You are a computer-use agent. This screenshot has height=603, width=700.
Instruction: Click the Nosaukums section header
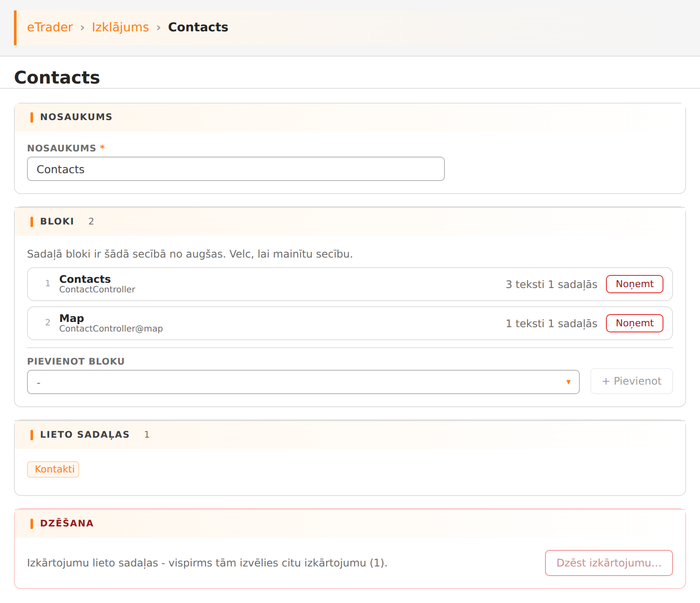(x=350, y=117)
